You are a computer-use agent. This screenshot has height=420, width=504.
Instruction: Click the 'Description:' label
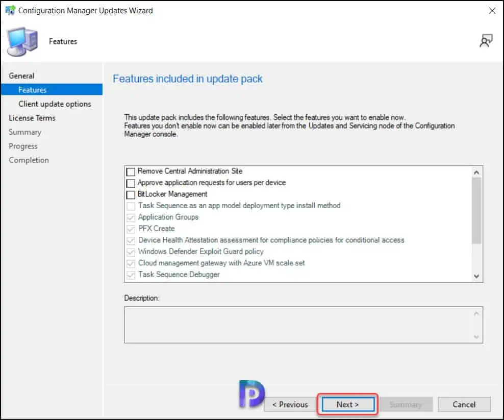click(142, 298)
